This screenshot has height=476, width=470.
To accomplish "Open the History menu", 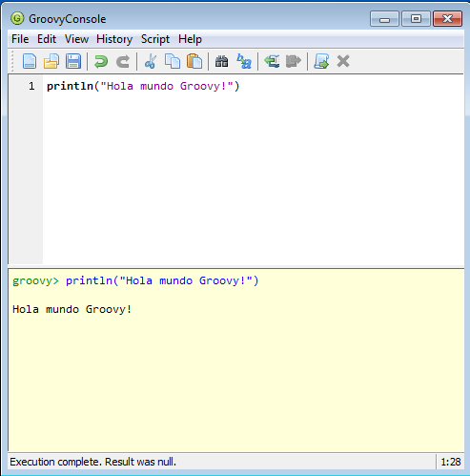I will (114, 39).
